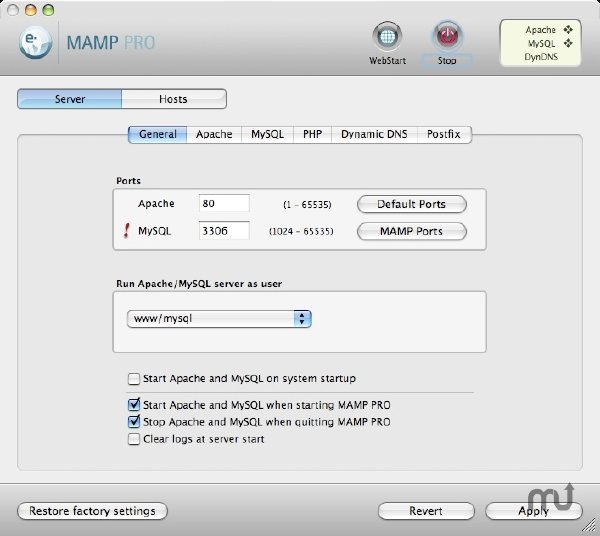The image size is (600, 536).
Task: Click the yellow minimize window button
Action: point(31,10)
